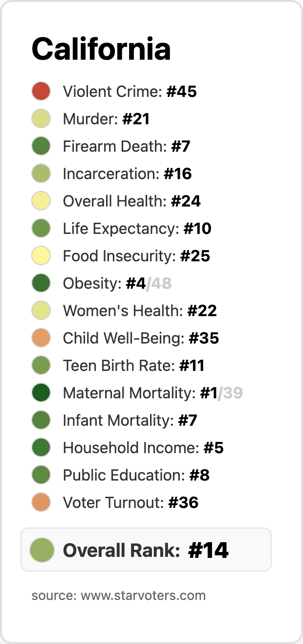This screenshot has width=303, height=644.
Task: Click the Maternal Mortality dark green dot
Action: coord(41,393)
